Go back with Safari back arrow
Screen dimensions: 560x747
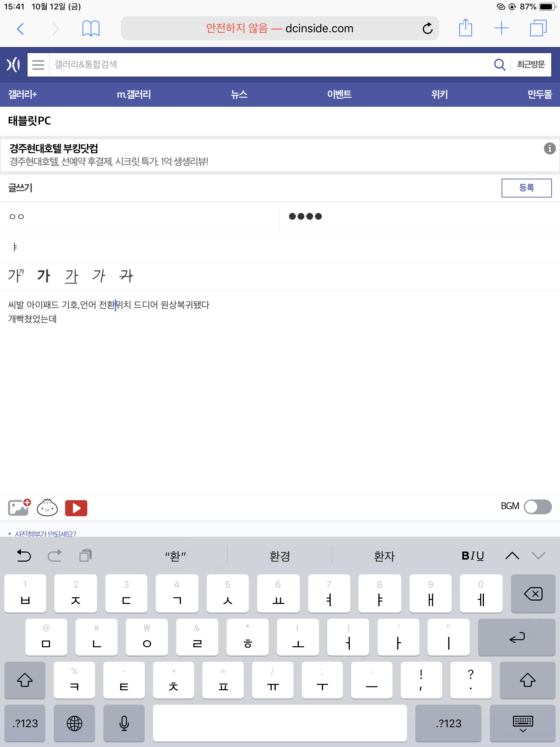[x=20, y=29]
